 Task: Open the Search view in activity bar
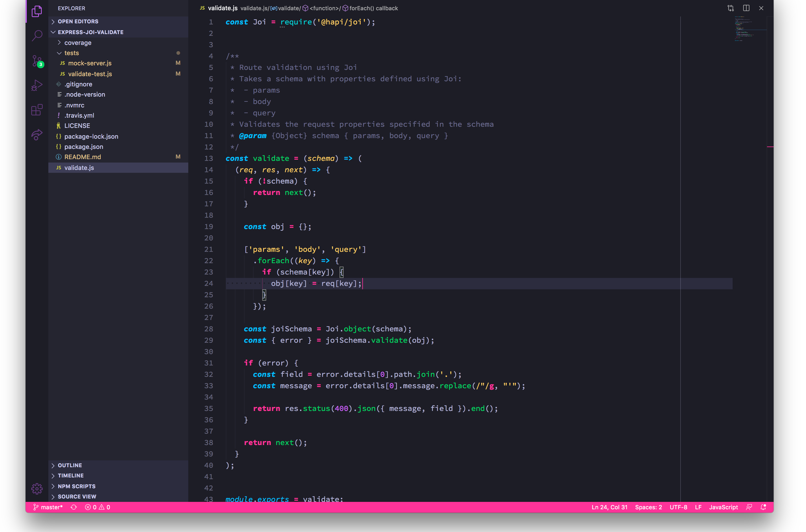tap(37, 35)
